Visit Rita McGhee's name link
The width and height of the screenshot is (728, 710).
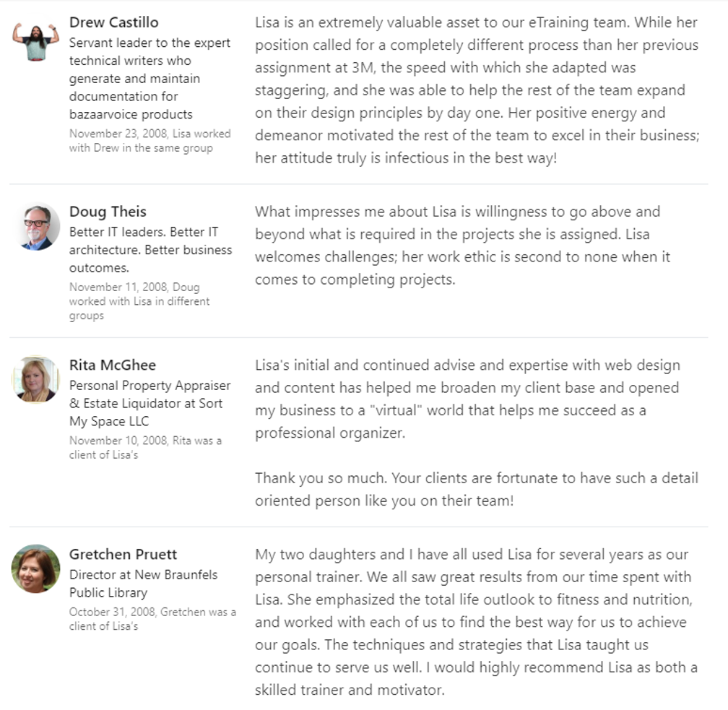click(x=113, y=365)
